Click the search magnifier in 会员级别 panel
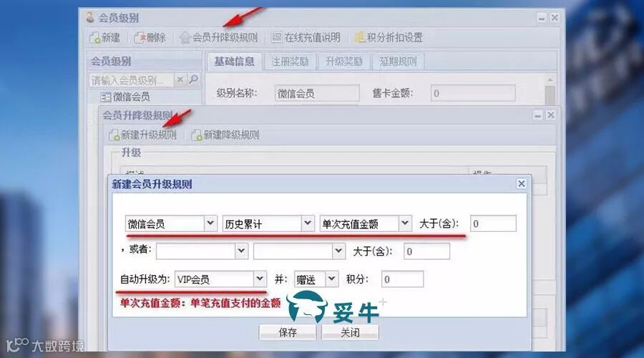Viewport: 644px width, 358px height. click(x=193, y=79)
